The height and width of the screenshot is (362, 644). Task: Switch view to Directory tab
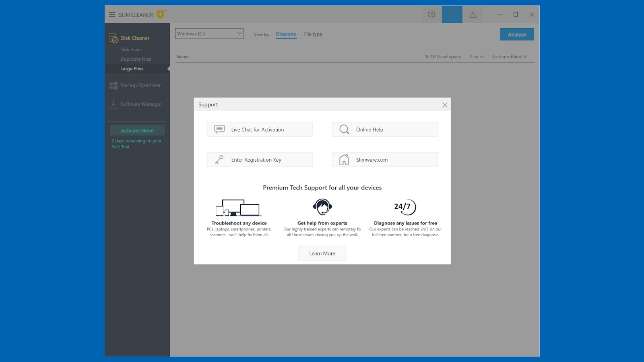point(286,34)
